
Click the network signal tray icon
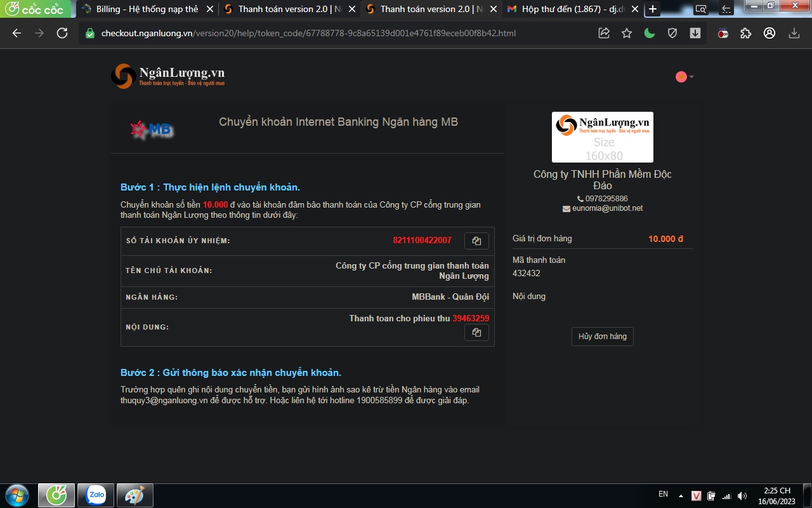pos(727,496)
